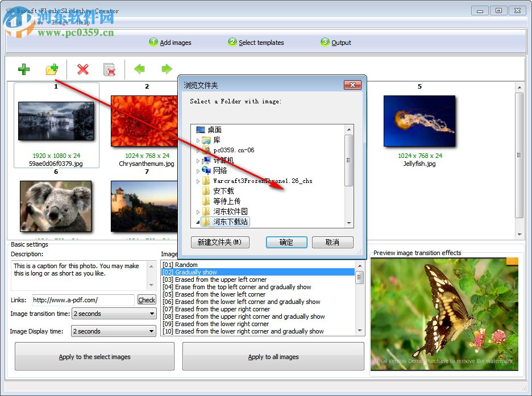Click the step 1 Add images icon
Image resolution: width=532 pixels, height=396 pixels.
tap(152, 42)
